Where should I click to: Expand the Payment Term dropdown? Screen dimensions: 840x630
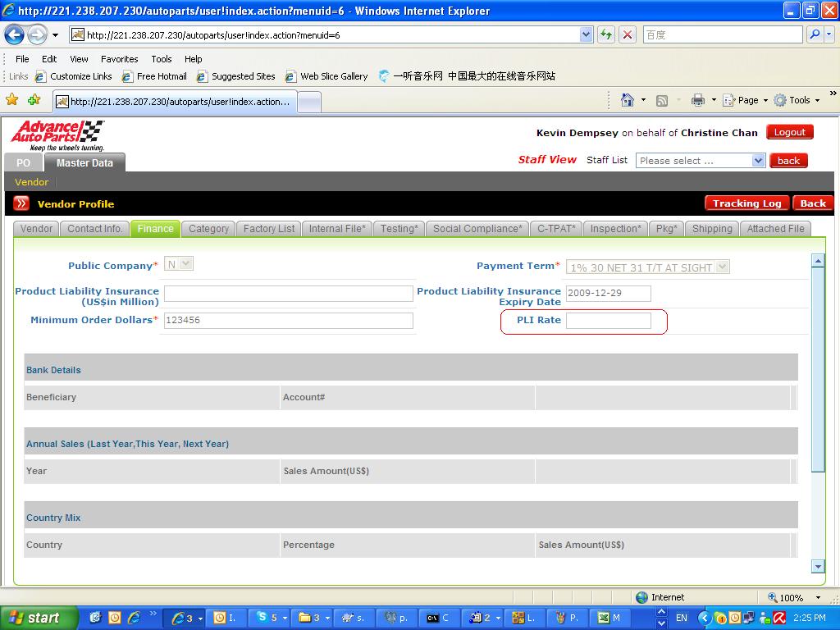tap(722, 267)
